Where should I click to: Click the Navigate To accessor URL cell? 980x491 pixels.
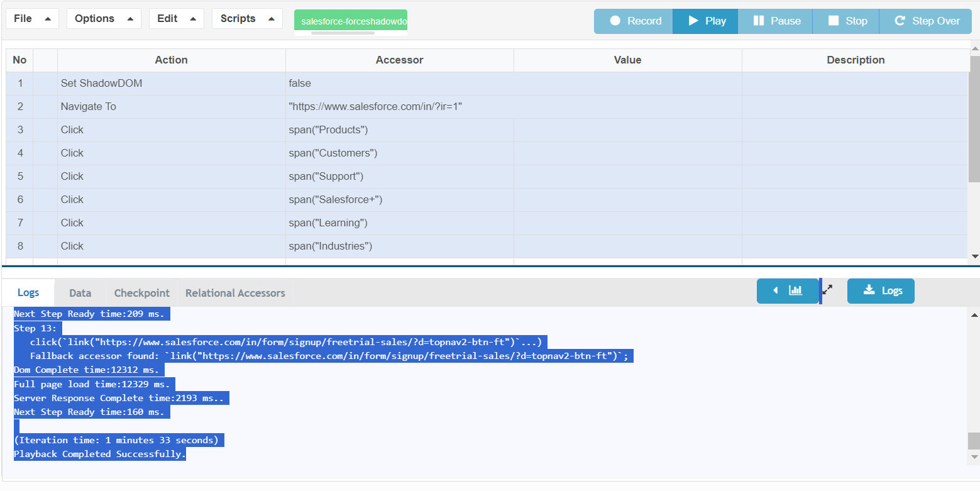click(375, 107)
